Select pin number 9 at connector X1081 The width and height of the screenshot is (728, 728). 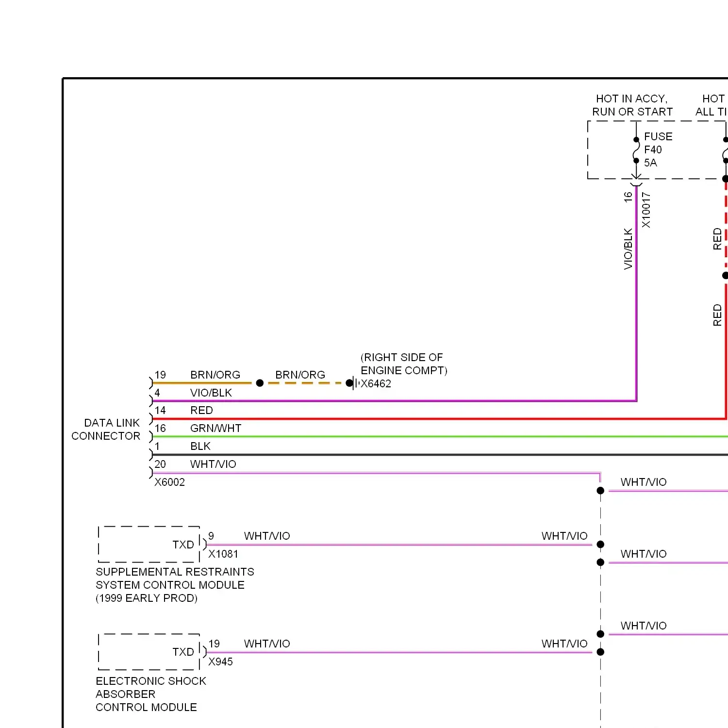[211, 536]
